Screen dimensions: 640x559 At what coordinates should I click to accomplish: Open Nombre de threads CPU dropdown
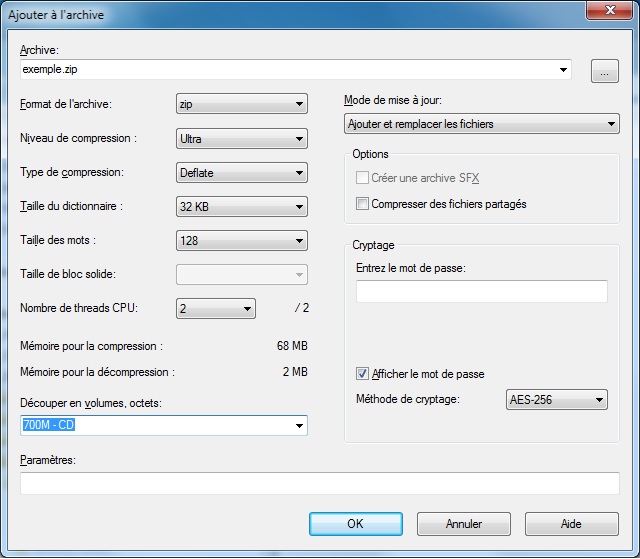click(x=247, y=309)
